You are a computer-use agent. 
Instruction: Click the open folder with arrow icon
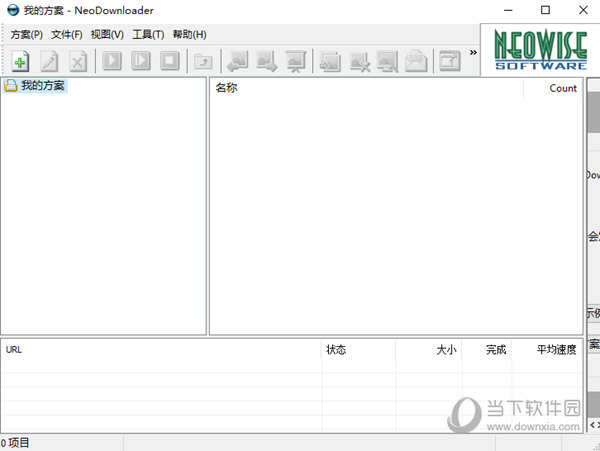tap(203, 61)
